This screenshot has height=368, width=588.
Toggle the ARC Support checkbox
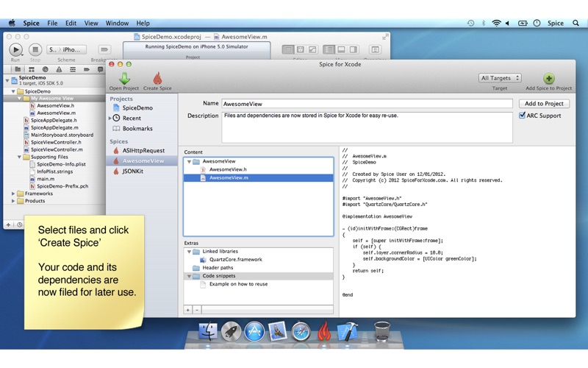[522, 116]
